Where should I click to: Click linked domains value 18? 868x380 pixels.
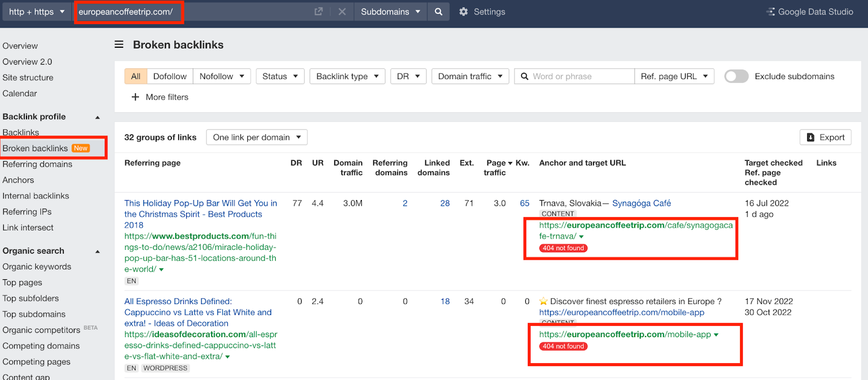tap(445, 301)
